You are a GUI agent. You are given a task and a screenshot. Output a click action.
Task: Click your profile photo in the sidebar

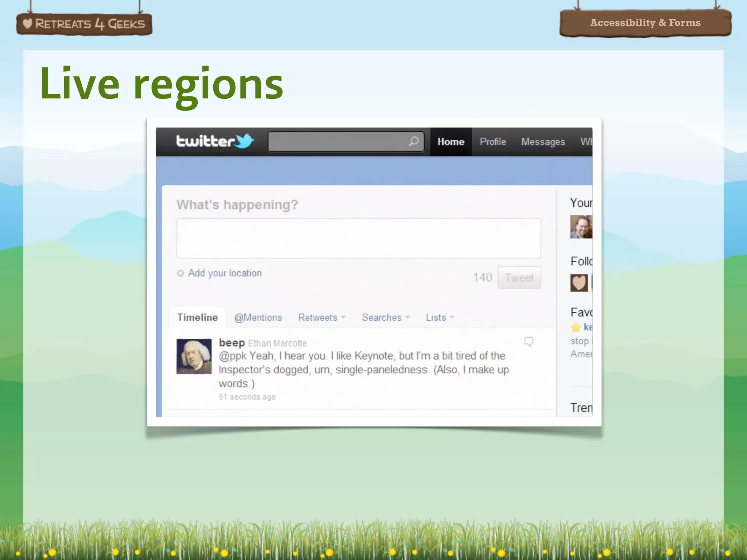tap(581, 227)
